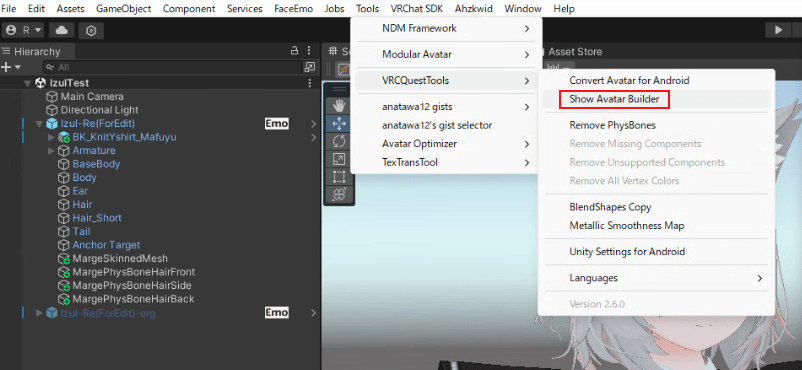This screenshot has width=802, height=370.
Task: Start Play mode with play button
Action: (x=778, y=30)
